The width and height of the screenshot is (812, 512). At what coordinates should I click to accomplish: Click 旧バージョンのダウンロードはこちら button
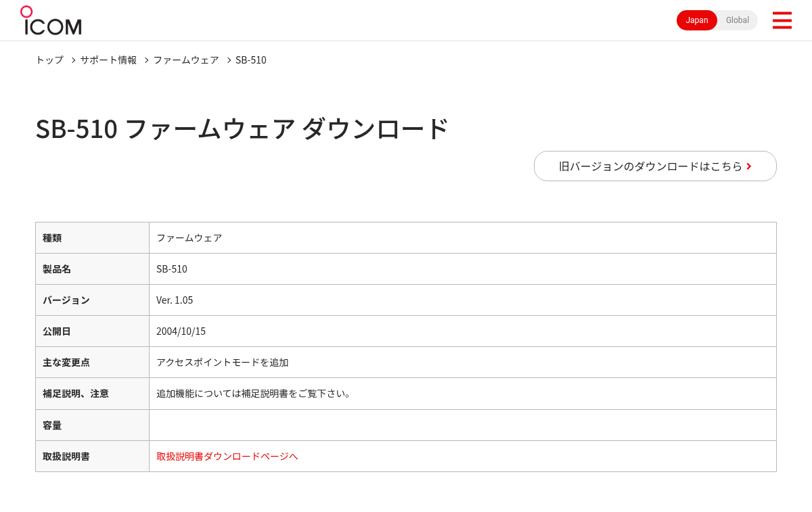[x=655, y=166]
